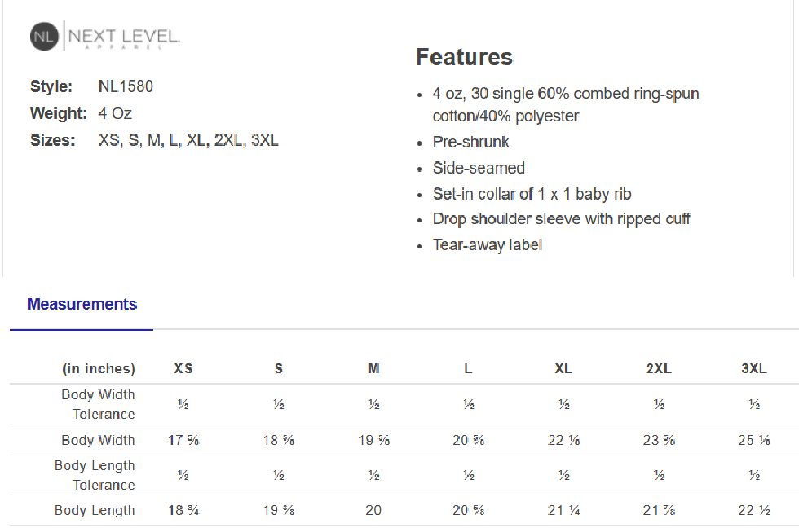Click the XL body width value 22 ⅛
Image resolution: width=799 pixels, height=532 pixels.
point(563,440)
